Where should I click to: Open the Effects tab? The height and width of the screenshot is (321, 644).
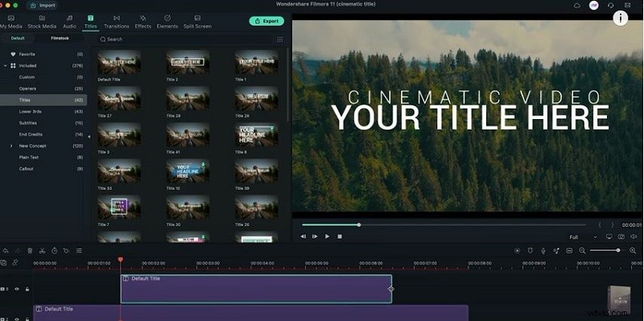143,22
